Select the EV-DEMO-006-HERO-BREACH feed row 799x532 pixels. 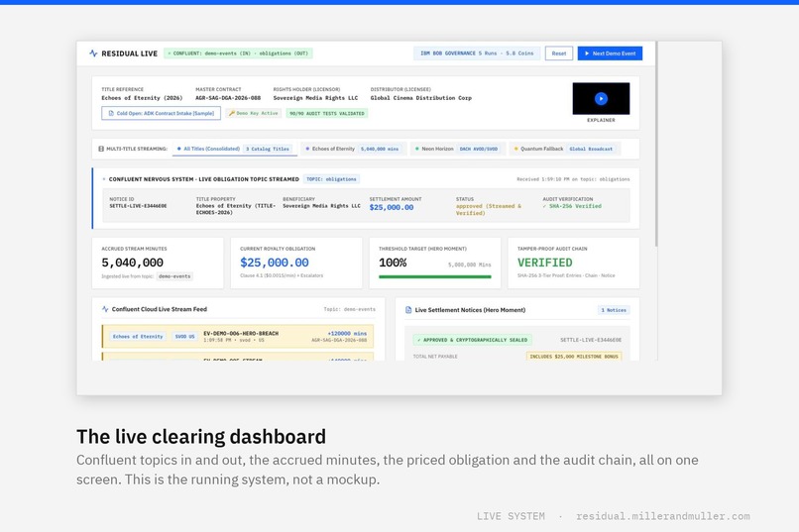[238, 336]
